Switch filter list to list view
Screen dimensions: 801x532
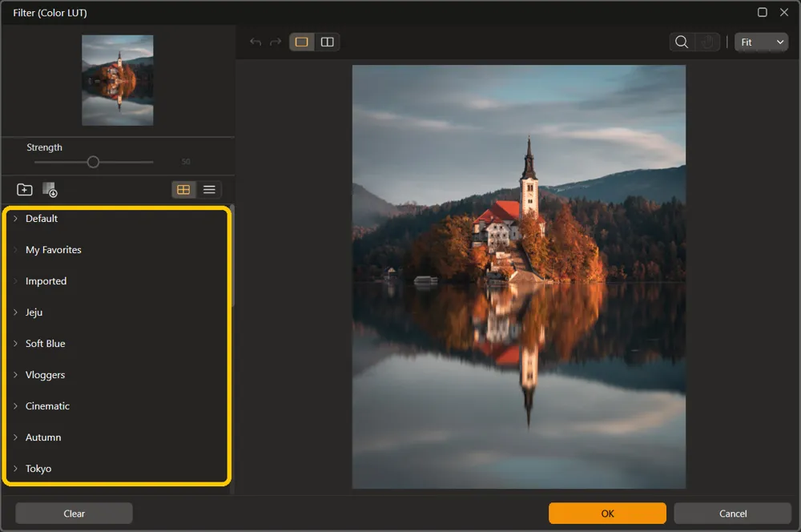click(209, 190)
